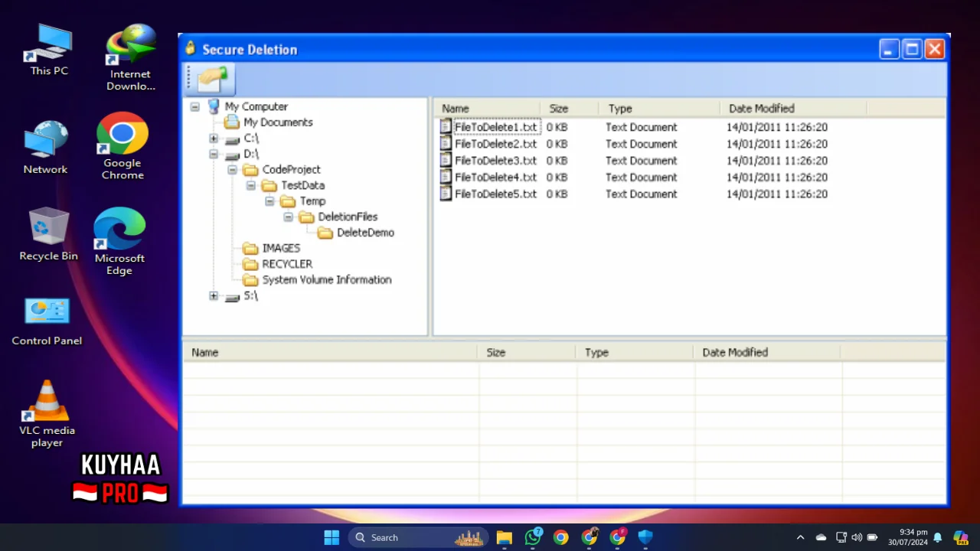This screenshot has width=980, height=551.
Task: Click the DeletionFiles folder icon
Action: click(x=306, y=217)
